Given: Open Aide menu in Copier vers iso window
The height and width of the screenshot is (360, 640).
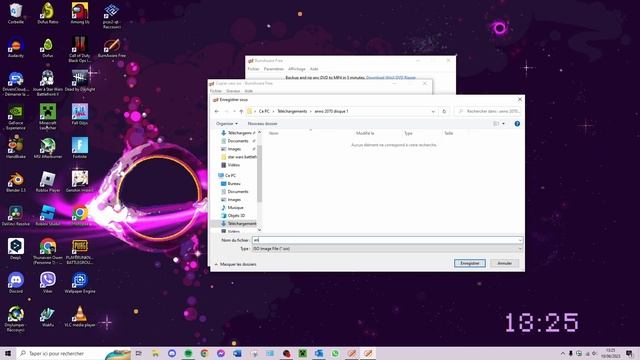Looking at the screenshot, I should tap(249, 91).
